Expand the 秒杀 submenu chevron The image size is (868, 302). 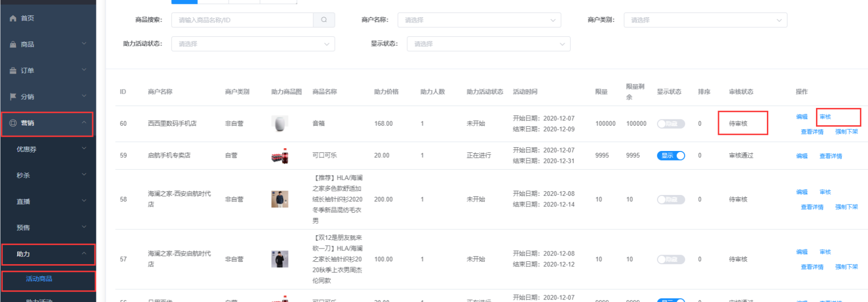click(x=84, y=175)
